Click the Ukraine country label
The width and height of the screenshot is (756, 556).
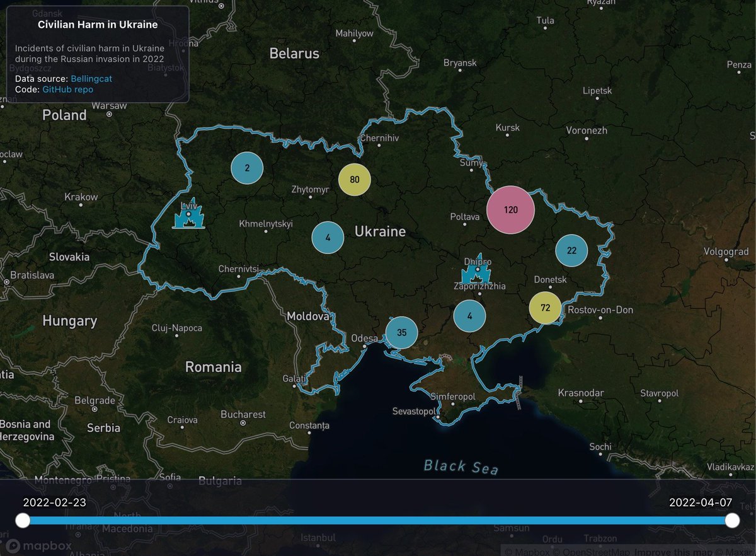click(380, 232)
